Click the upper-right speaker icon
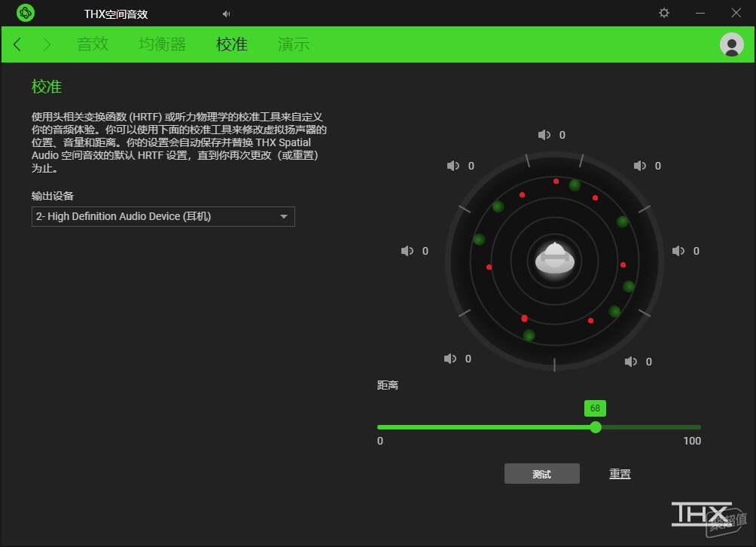This screenshot has height=547, width=756. click(x=640, y=166)
